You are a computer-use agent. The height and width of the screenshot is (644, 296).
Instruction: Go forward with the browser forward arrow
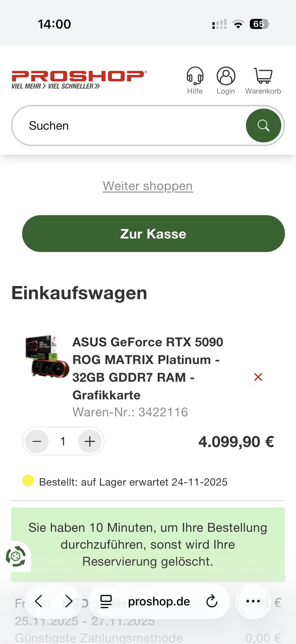click(69, 601)
